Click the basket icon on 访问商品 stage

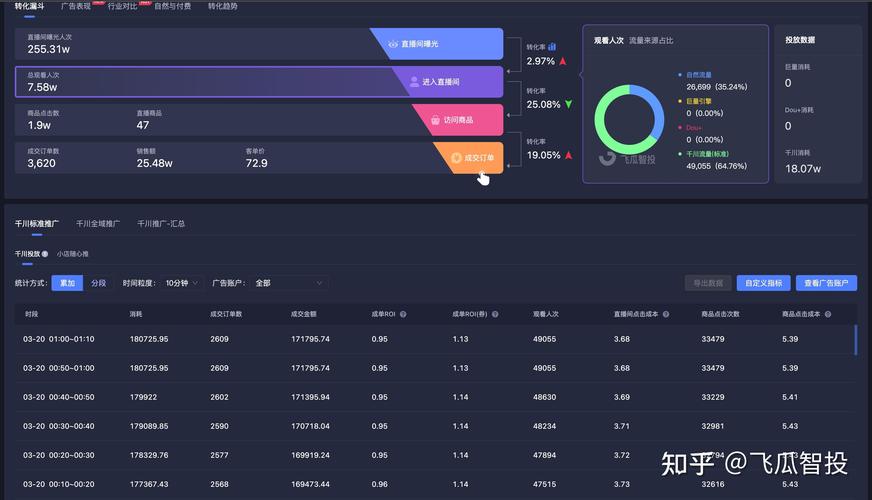click(x=435, y=120)
